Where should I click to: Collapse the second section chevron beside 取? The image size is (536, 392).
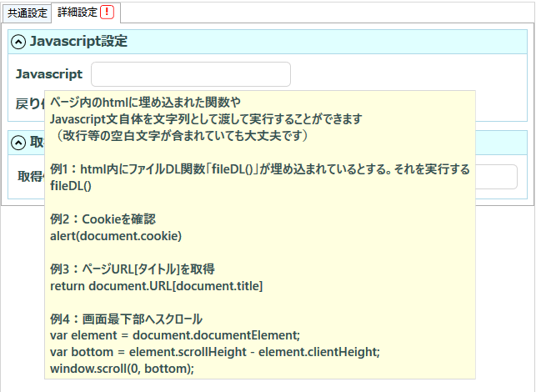tap(18, 143)
